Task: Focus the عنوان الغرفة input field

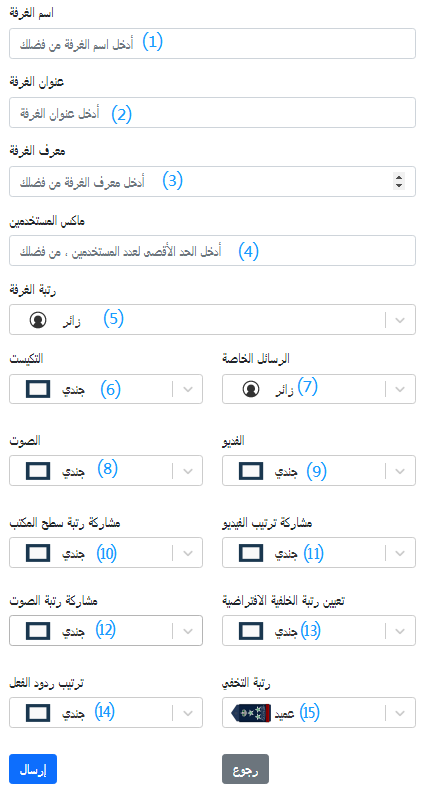Action: (212, 113)
